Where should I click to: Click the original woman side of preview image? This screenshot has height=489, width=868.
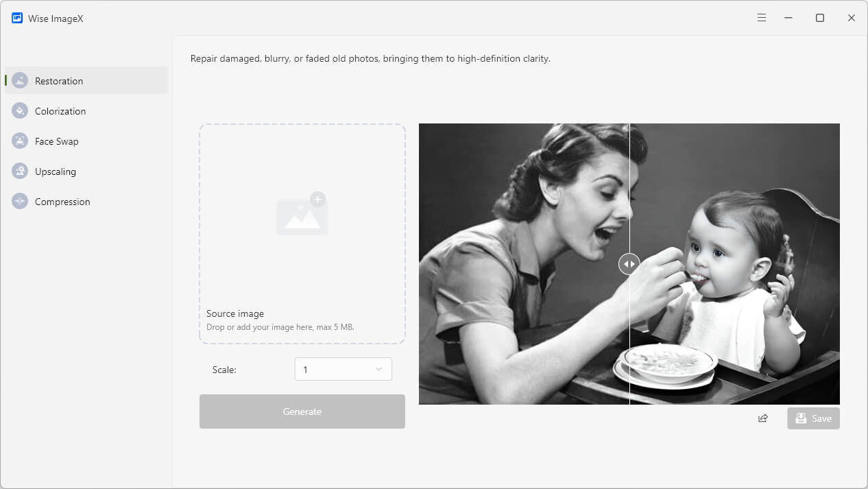click(524, 264)
